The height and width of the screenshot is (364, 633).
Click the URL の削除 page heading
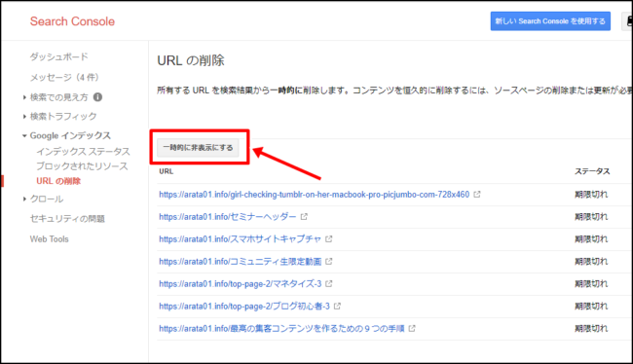pyautogui.click(x=191, y=60)
